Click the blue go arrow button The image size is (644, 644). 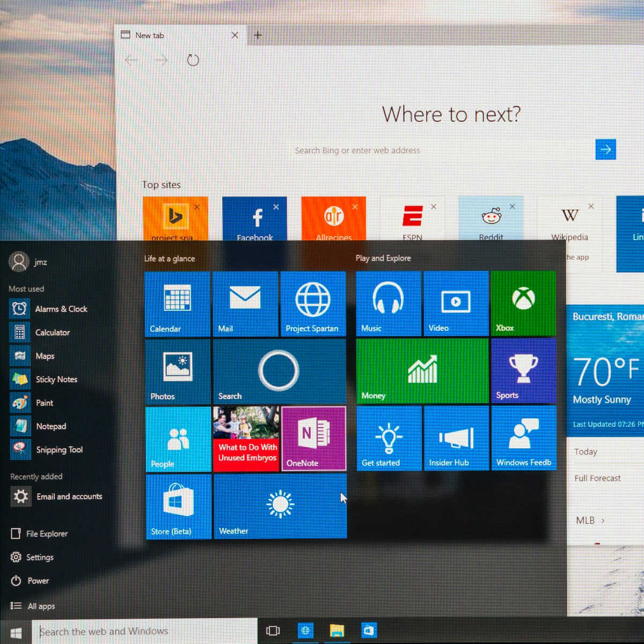click(x=606, y=149)
